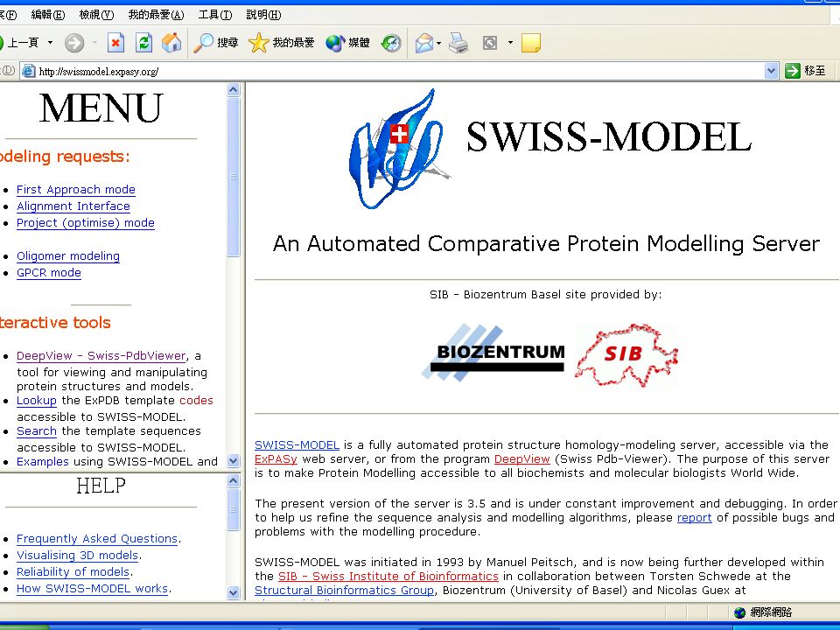840x630 pixels.
Task: Open the Mail button dropdown arrow
Action: tap(438, 43)
